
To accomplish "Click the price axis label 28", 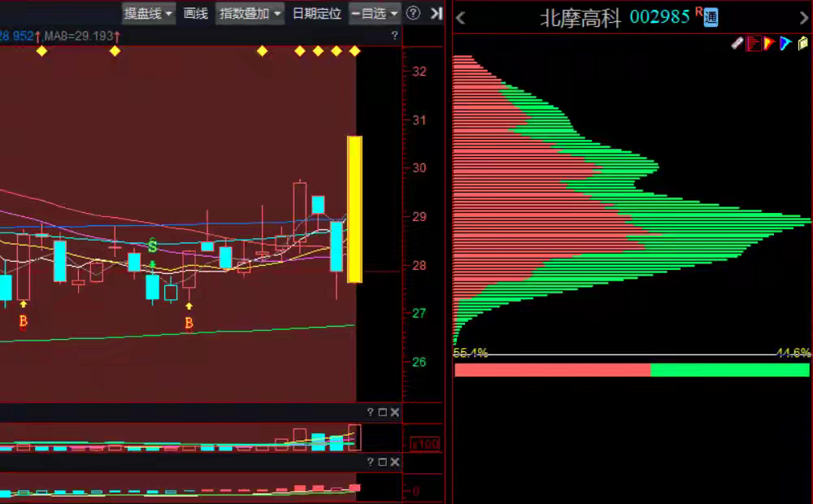I will click(x=419, y=266).
